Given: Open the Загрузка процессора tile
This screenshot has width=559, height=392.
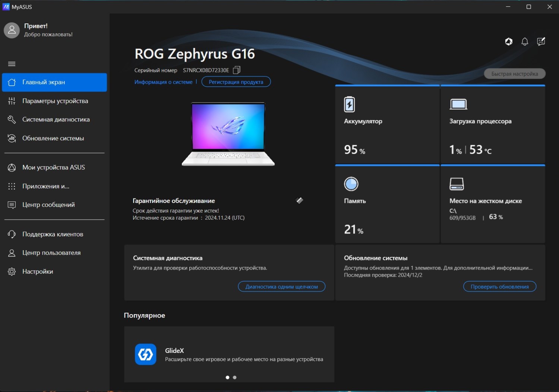Looking at the screenshot, I should [x=493, y=125].
